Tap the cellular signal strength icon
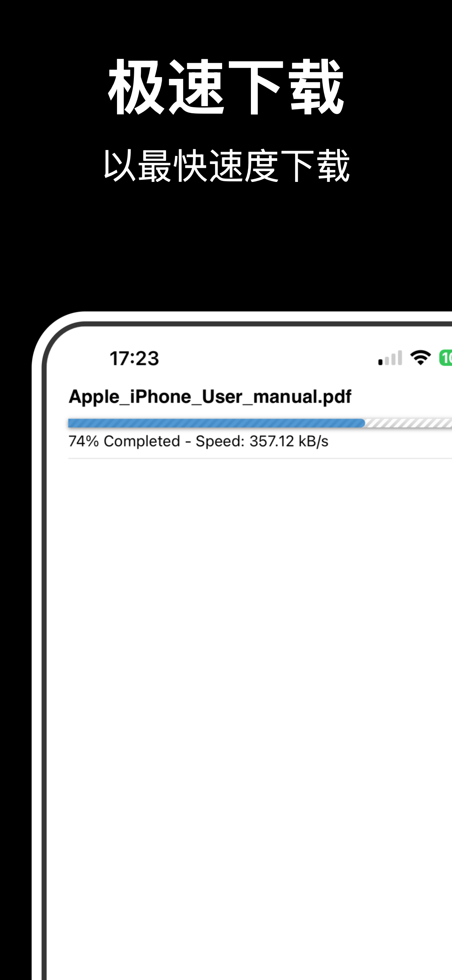Viewport: 452px width, 980px height. tap(390, 358)
